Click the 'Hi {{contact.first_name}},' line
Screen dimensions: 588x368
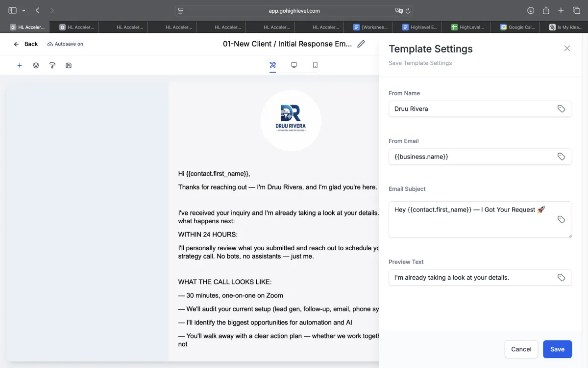214,173
